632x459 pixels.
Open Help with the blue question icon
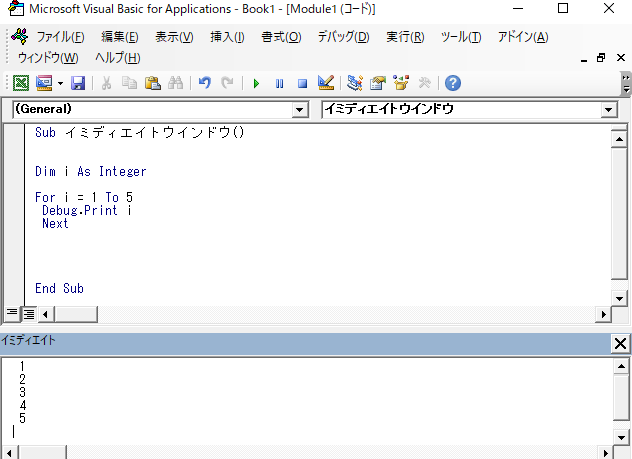453,83
